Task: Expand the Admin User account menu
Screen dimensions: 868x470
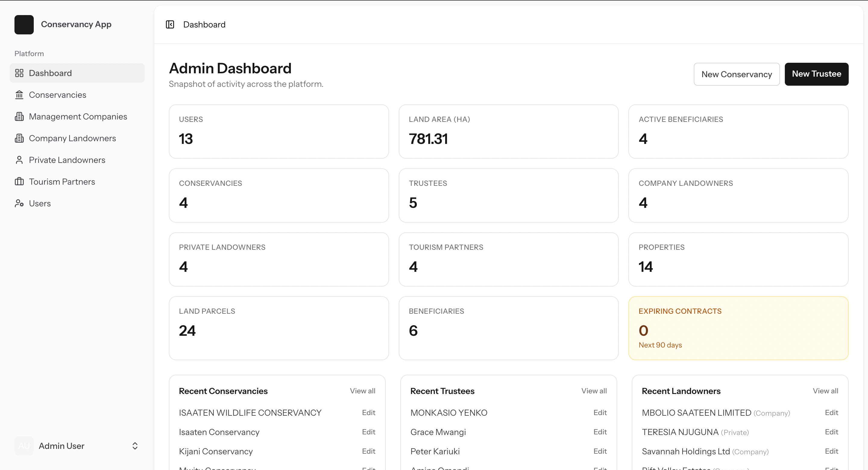Action: pos(134,446)
